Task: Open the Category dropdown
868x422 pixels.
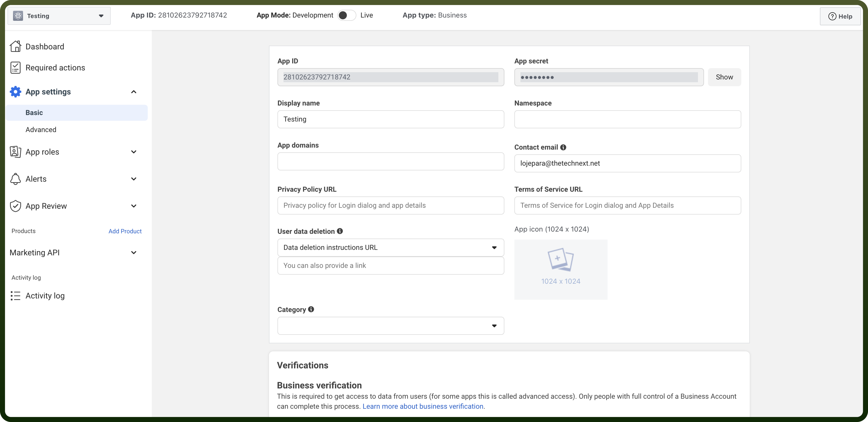Action: click(391, 326)
